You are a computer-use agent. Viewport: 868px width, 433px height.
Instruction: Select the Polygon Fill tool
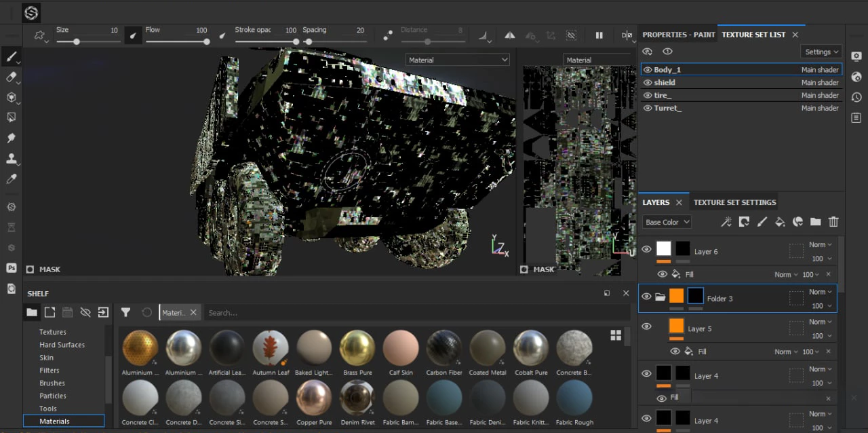click(11, 117)
